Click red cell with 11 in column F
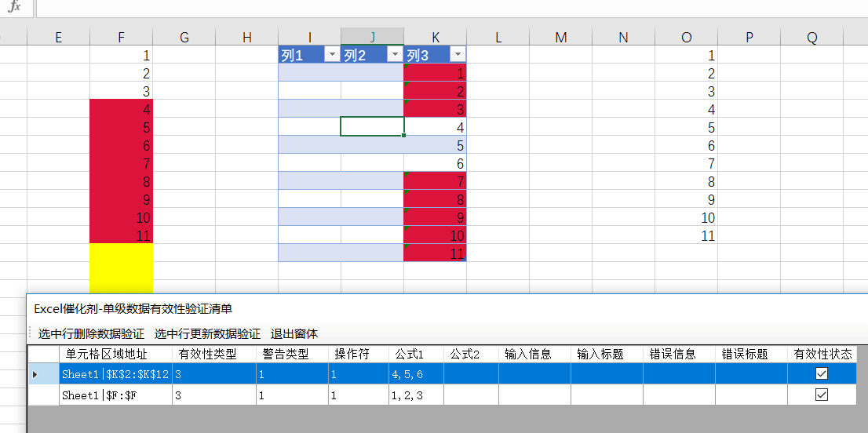This screenshot has height=433, width=868. click(x=121, y=235)
